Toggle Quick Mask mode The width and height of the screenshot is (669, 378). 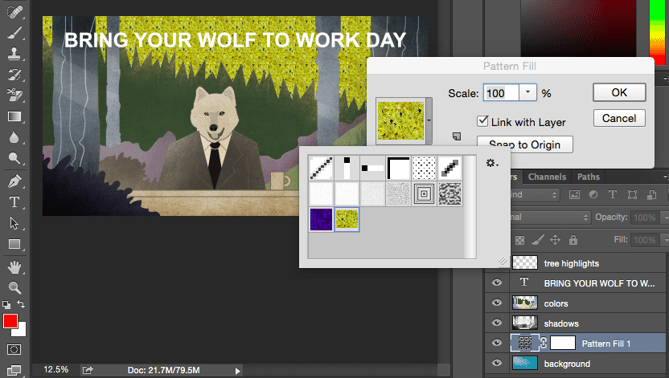click(14, 349)
